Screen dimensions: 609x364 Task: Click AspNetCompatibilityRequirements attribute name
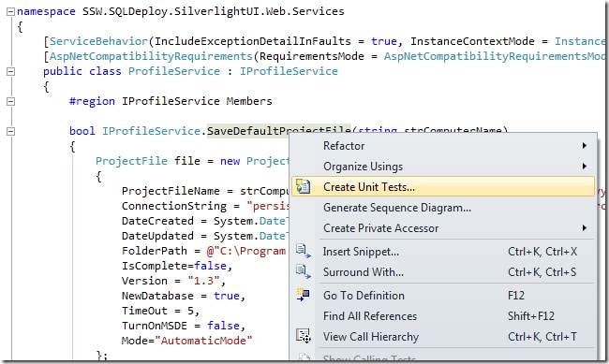tap(151, 56)
